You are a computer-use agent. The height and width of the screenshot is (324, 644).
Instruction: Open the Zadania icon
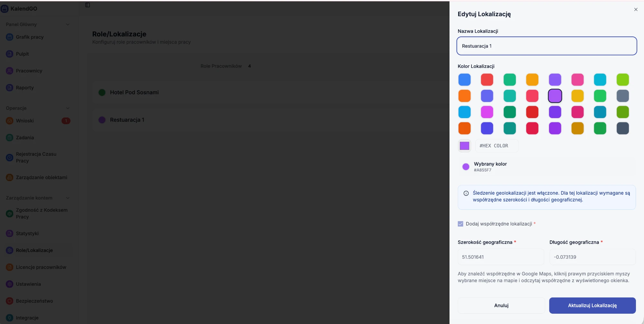[10, 138]
